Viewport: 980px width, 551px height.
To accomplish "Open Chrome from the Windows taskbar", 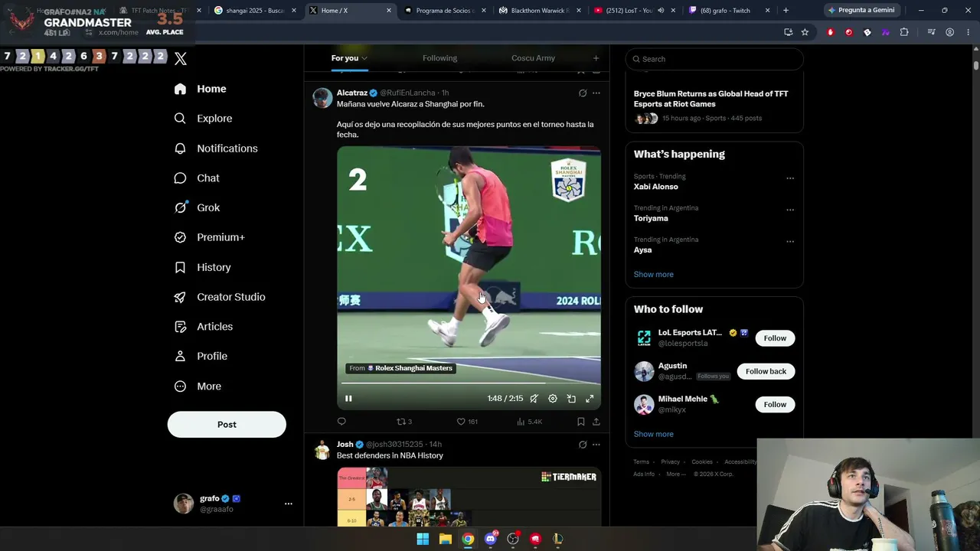I will (468, 539).
